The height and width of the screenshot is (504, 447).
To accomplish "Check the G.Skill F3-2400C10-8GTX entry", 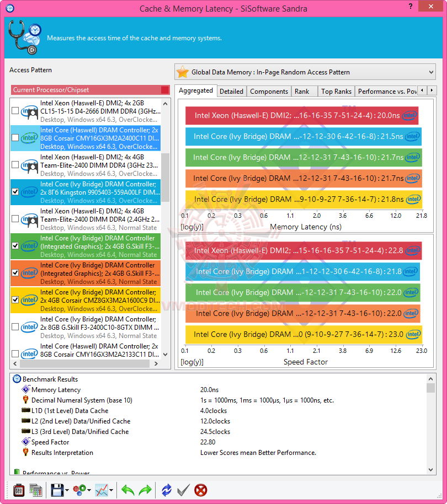I will tap(15, 327).
